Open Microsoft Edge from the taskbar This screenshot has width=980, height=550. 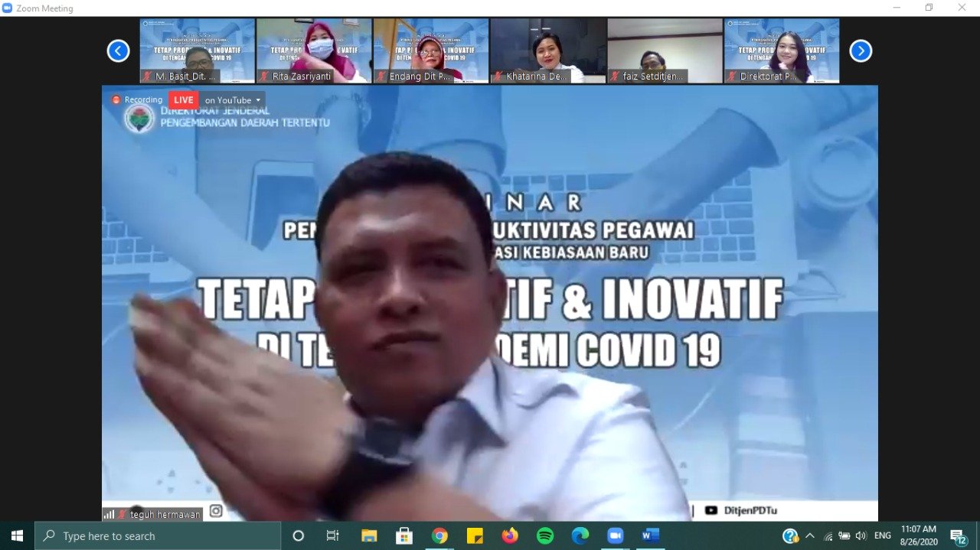click(x=580, y=535)
